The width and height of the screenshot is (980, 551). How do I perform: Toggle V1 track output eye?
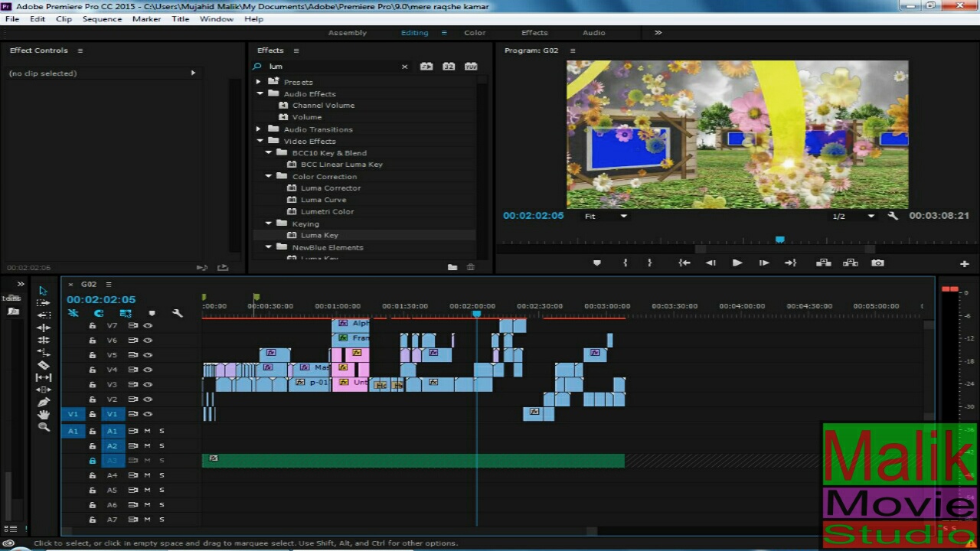click(148, 414)
